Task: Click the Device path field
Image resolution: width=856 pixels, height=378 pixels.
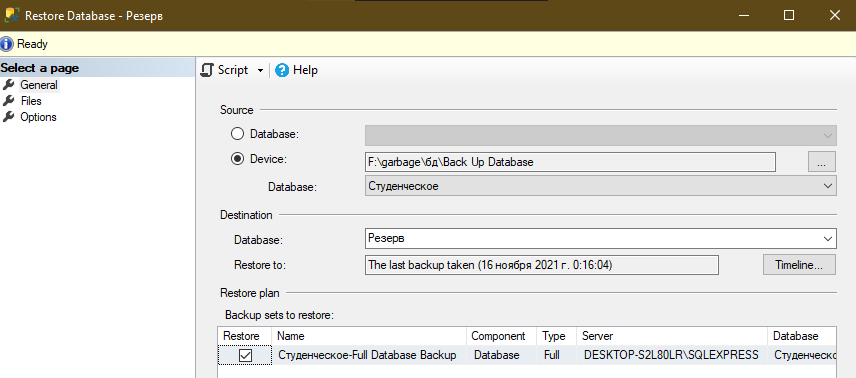Action: coord(569,162)
